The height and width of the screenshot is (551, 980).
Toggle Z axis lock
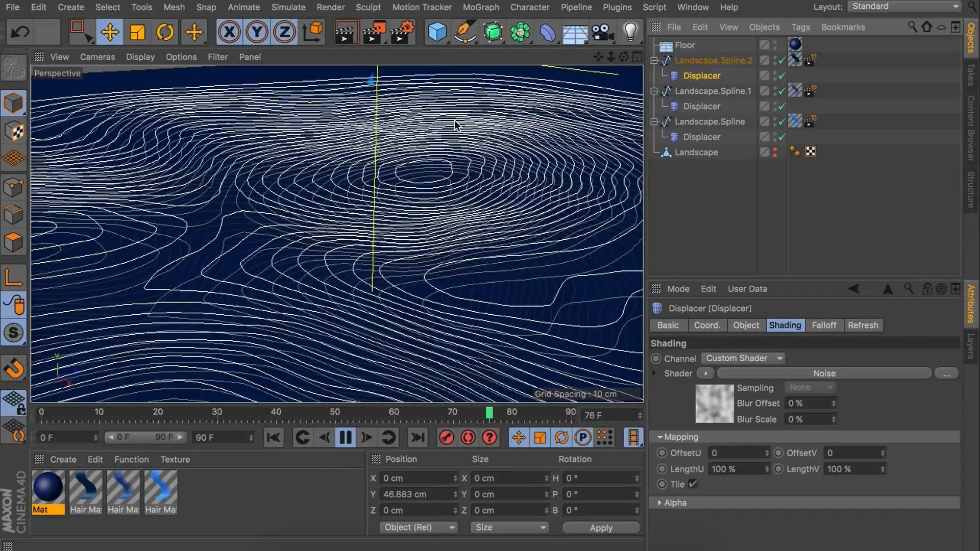click(x=284, y=33)
